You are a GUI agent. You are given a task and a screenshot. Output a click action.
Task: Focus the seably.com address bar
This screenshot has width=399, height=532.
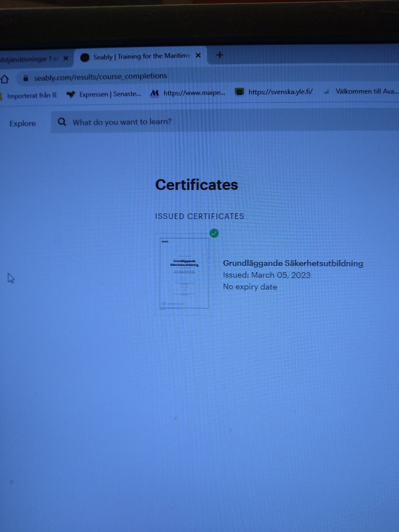coord(100,77)
